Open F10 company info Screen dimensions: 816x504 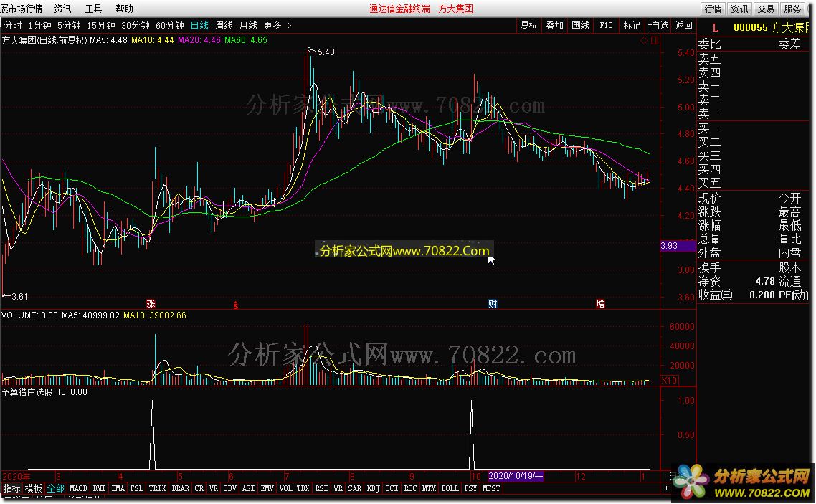[x=607, y=25]
